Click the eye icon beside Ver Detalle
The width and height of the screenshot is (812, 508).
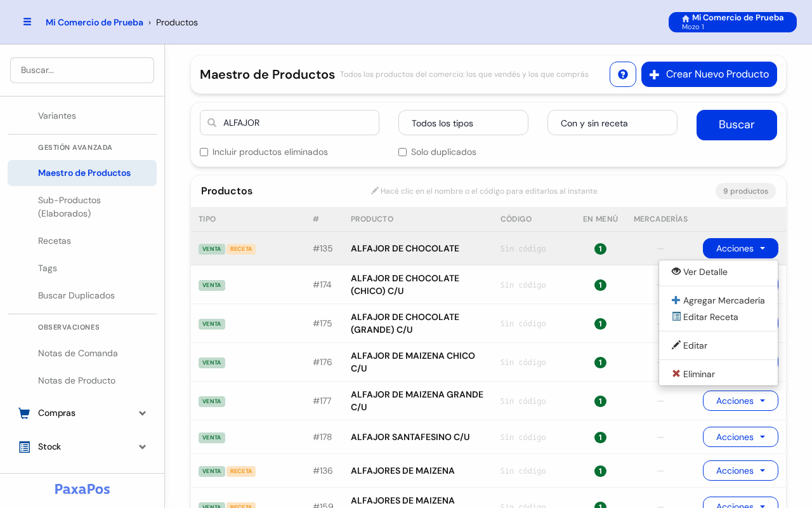(676, 271)
